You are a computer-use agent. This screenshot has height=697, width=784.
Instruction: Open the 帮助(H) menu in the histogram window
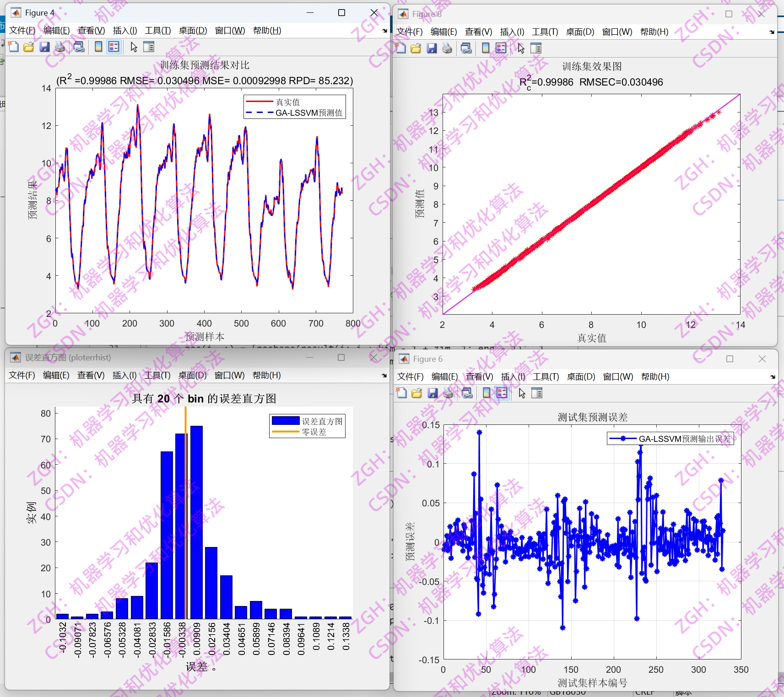point(266,375)
